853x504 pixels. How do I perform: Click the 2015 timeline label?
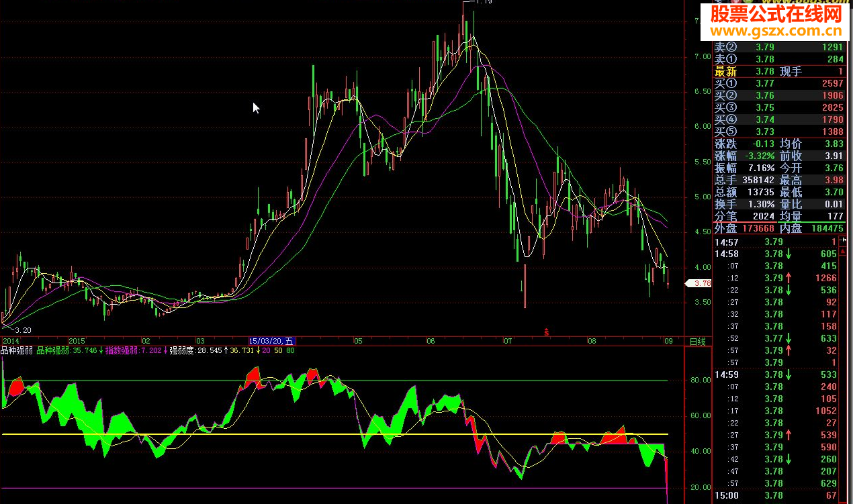[x=78, y=341]
